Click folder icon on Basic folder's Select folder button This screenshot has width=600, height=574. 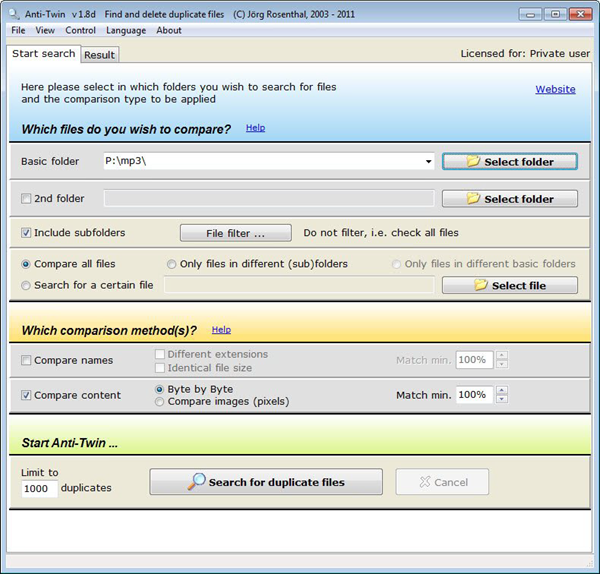coord(473,161)
